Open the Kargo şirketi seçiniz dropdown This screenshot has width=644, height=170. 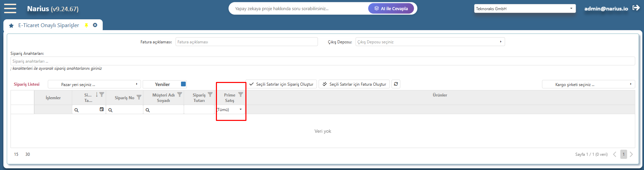point(588,84)
